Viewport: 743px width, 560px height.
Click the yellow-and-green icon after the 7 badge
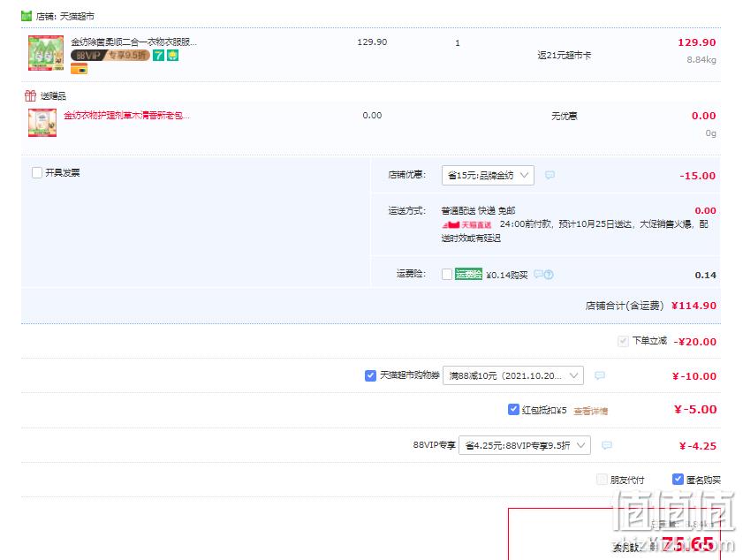[x=173, y=56]
